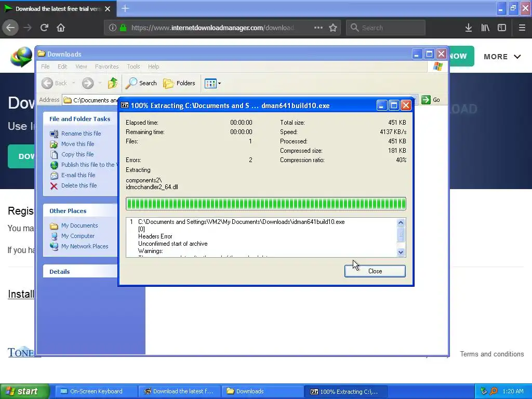Click Terms and conditions link
The height and width of the screenshot is (399, 532).
[491, 354]
